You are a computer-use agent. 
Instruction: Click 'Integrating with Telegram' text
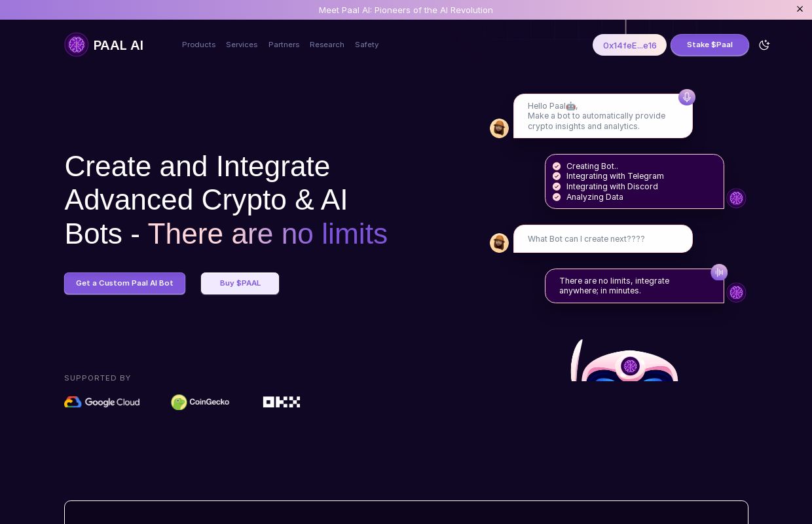pyautogui.click(x=615, y=176)
